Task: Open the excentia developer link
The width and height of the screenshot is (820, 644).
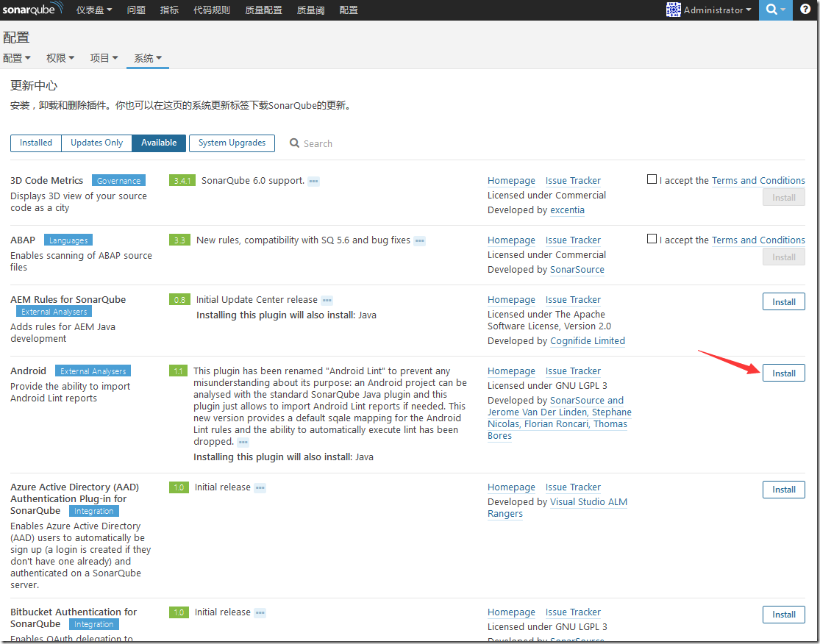Action: (x=568, y=210)
